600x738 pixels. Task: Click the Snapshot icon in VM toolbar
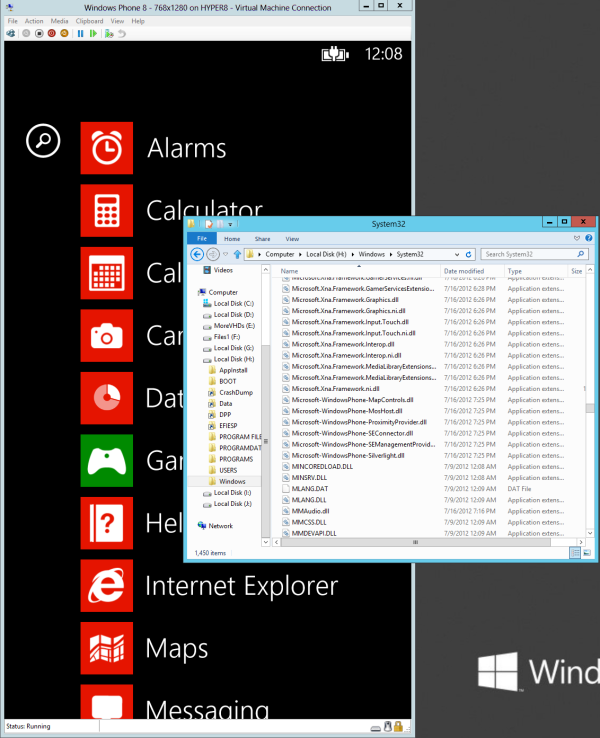click(x=109, y=33)
